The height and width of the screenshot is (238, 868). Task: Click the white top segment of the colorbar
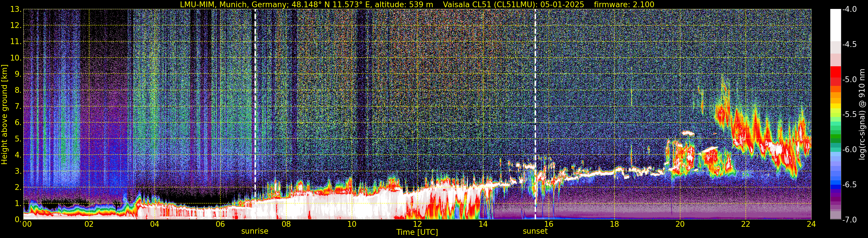point(836,25)
